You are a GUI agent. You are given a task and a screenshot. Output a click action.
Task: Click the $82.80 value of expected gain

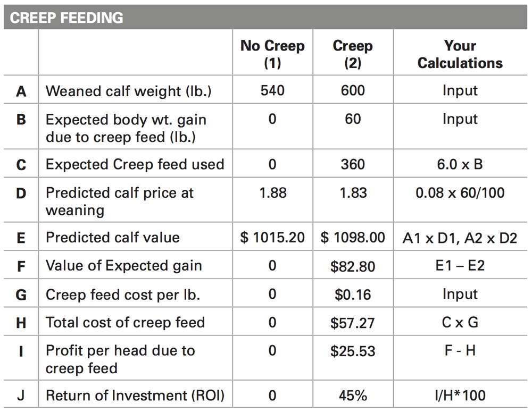point(353,266)
